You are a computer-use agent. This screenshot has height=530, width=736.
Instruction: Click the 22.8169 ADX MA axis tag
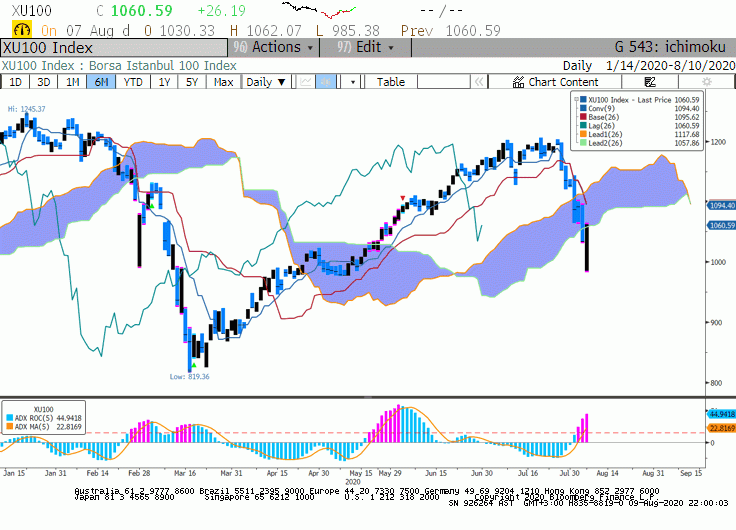tap(721, 428)
